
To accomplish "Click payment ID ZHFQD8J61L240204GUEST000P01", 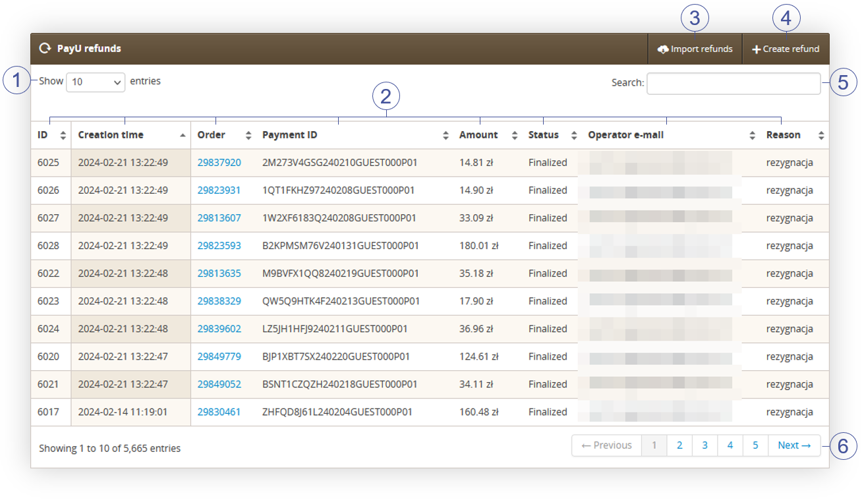I will (337, 412).
